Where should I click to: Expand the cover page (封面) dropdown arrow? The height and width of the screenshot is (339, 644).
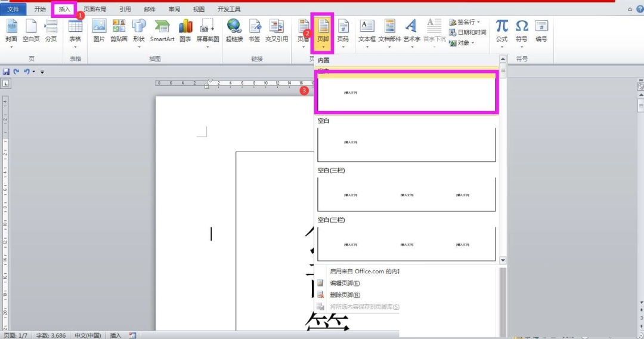[11, 47]
